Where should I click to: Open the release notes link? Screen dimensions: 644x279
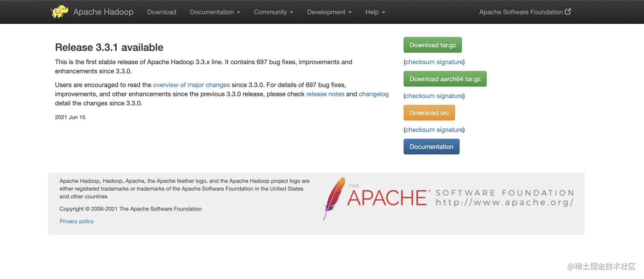325,94
